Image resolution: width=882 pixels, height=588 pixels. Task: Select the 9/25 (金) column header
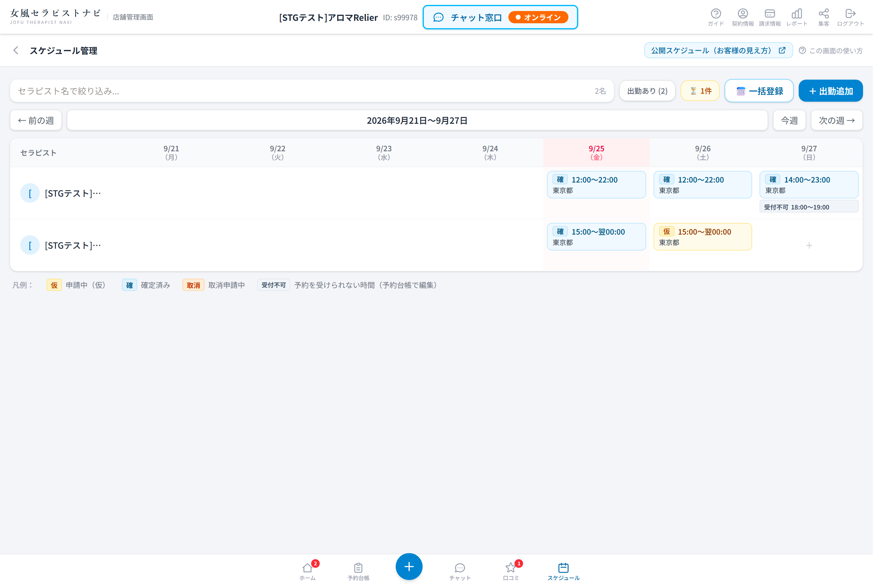click(603, 154)
